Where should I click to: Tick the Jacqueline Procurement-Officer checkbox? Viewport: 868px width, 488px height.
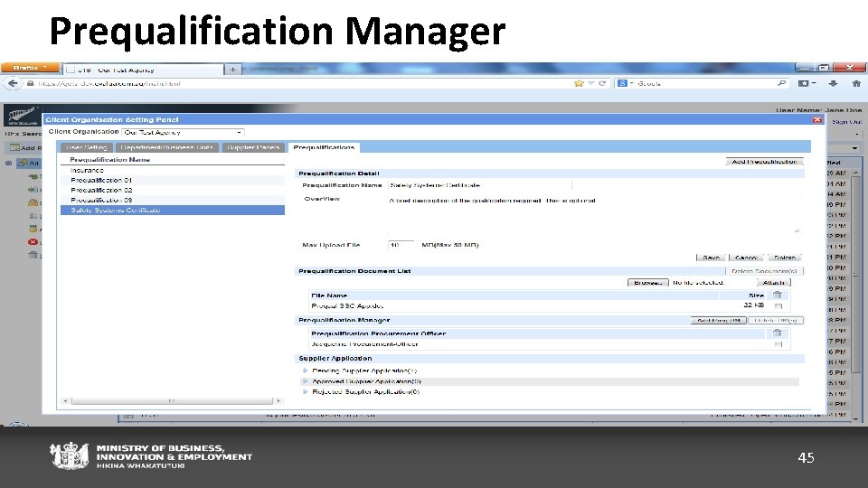tap(778, 344)
